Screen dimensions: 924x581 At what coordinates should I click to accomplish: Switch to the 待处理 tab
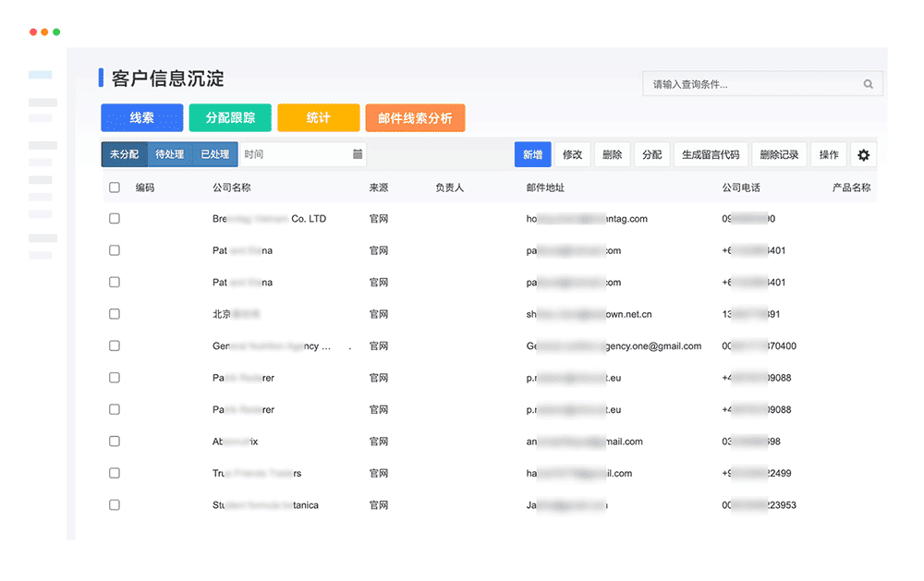coord(171,154)
